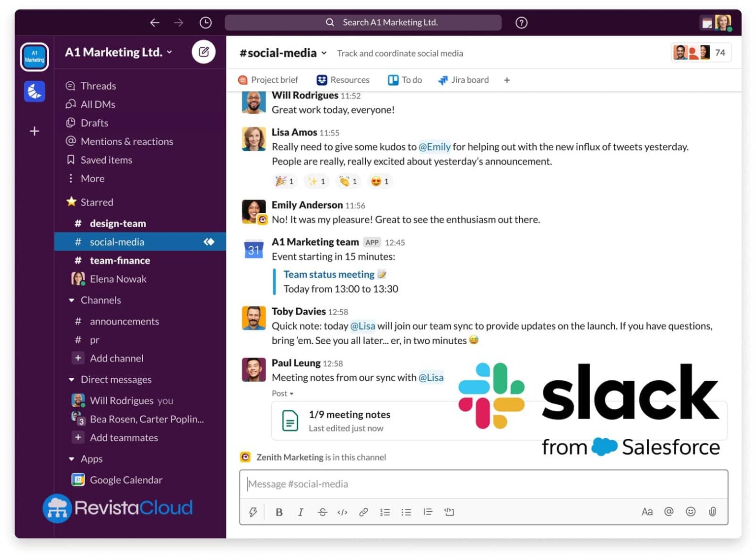Expand the channel name #social-media dropdown
This screenshot has width=756, height=558.
pos(324,53)
